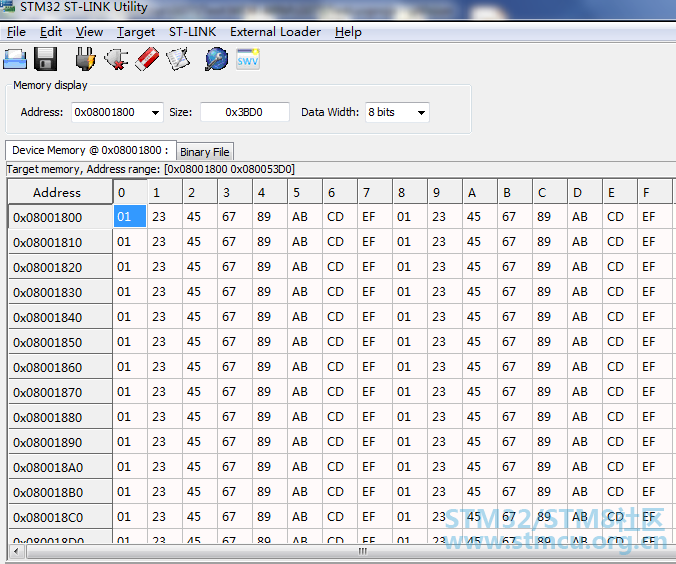Click the globe wrench toolbar icon
Screen dimensions: 676x564
click(216, 59)
